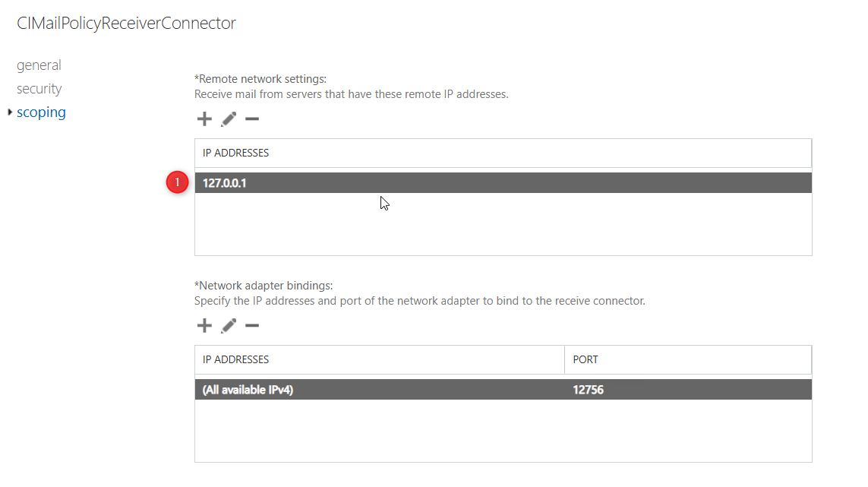
Task: Click the red numbered 1 badge
Action: pyautogui.click(x=178, y=182)
